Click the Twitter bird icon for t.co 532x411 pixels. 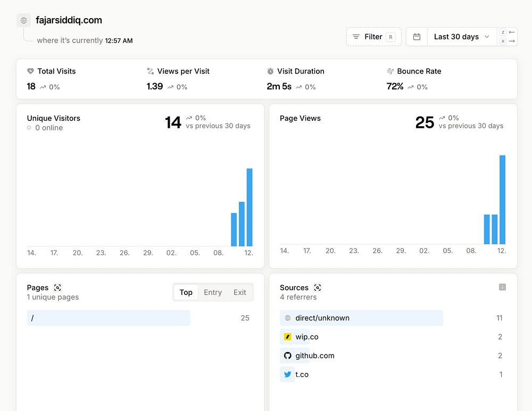tap(288, 374)
